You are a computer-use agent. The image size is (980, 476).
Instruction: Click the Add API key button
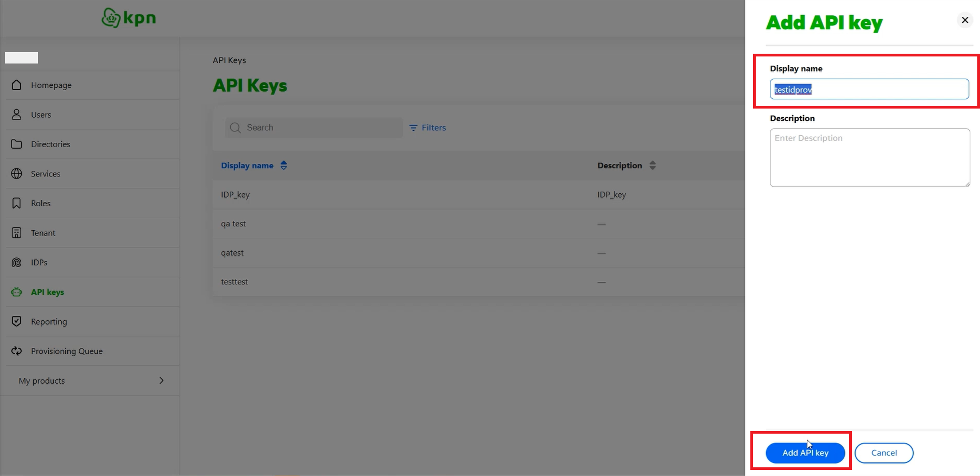click(805, 453)
